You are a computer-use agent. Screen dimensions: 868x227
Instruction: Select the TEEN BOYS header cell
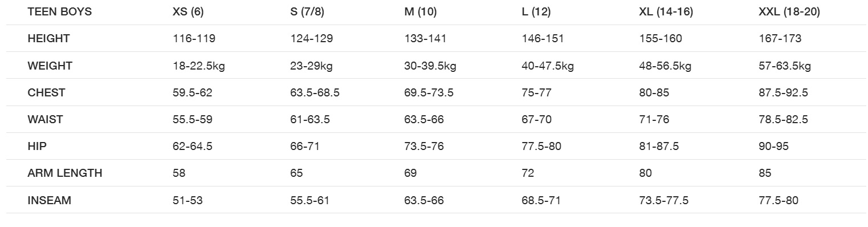pyautogui.click(x=59, y=12)
